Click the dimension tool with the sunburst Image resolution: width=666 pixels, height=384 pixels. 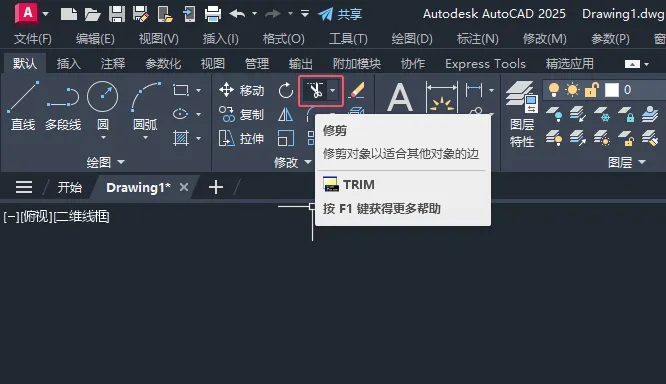coord(442,97)
